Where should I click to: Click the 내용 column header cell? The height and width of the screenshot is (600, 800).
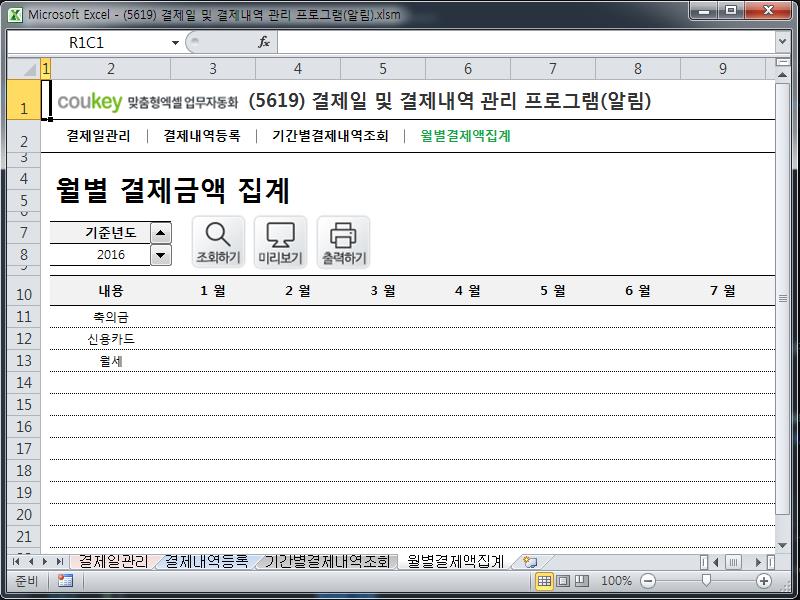(111, 291)
